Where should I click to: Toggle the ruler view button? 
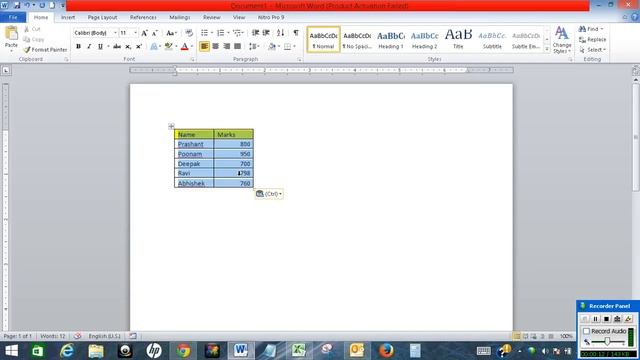636,70
